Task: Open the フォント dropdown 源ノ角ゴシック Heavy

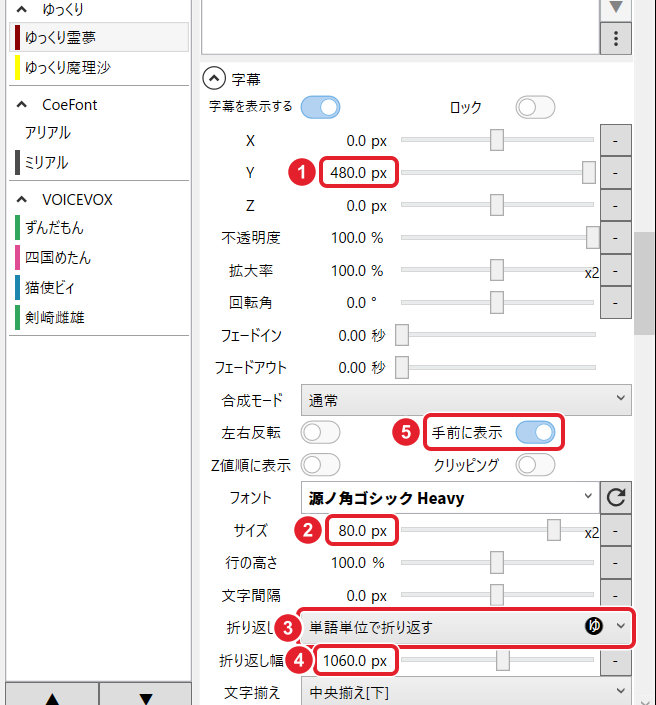Action: 451,497
